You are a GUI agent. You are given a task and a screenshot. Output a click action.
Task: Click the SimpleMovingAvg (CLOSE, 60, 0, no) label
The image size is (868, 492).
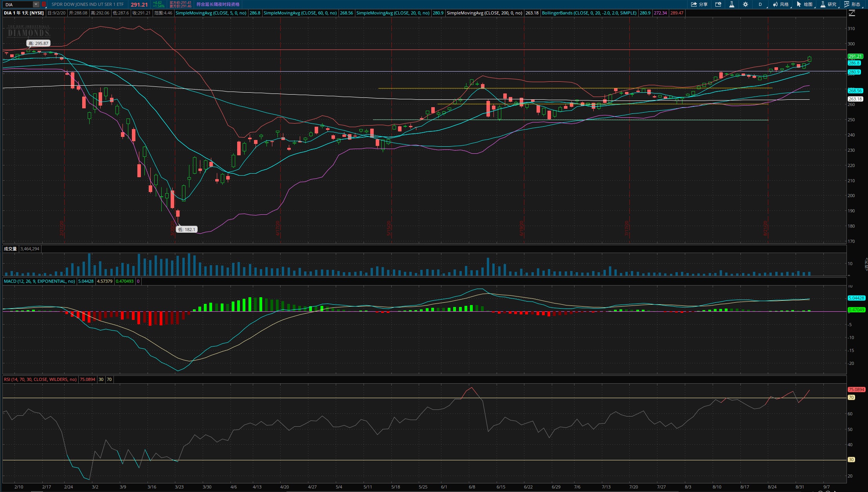(300, 13)
